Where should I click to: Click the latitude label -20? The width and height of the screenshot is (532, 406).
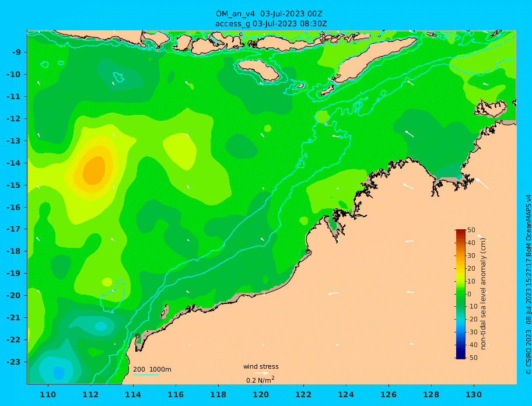pos(14,295)
